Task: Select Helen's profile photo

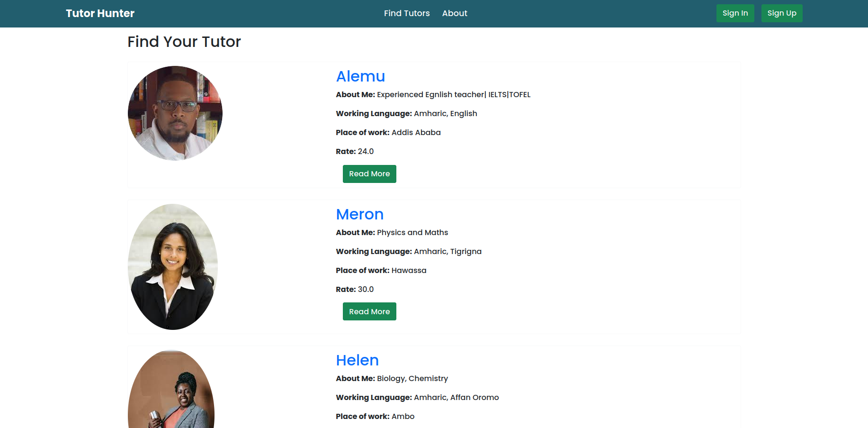Action: (x=171, y=389)
